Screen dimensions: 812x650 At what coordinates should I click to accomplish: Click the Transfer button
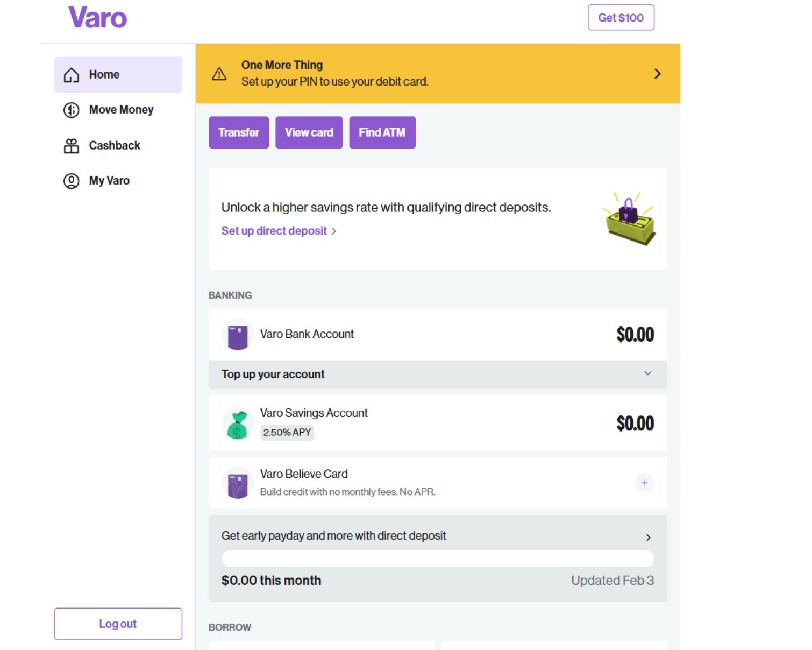[239, 132]
